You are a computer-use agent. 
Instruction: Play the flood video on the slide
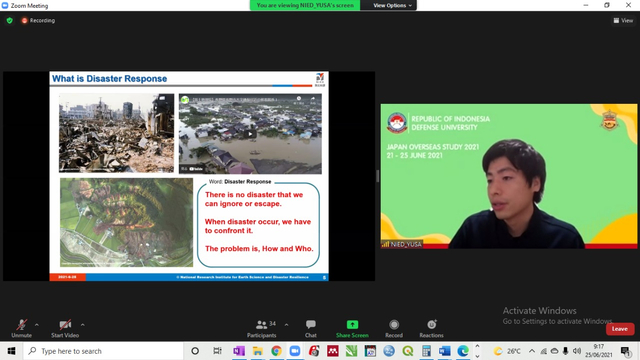click(250, 134)
